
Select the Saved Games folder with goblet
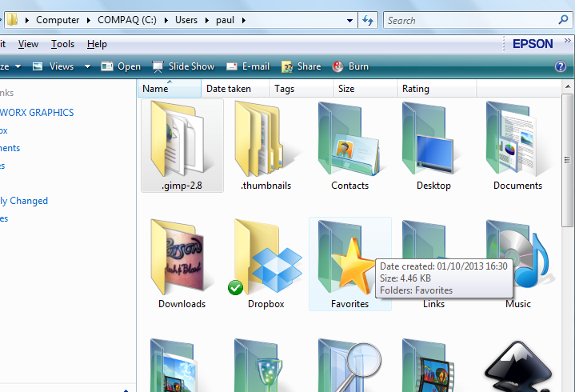[x=258, y=366]
